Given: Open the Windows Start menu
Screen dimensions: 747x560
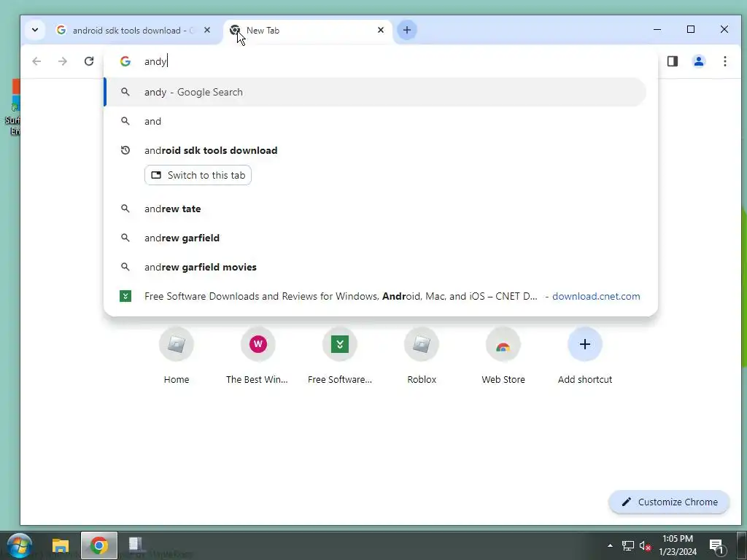Looking at the screenshot, I should click(x=19, y=545).
